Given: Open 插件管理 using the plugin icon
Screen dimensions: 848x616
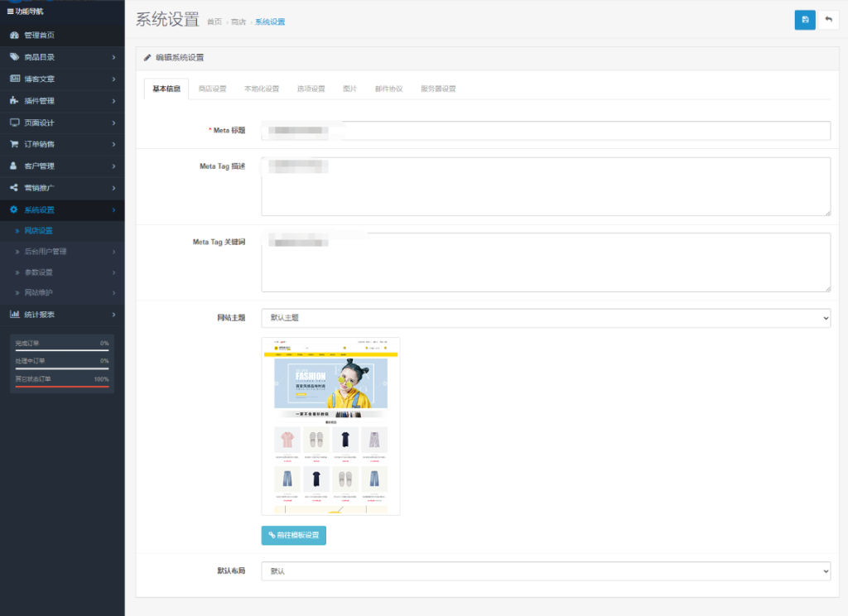Looking at the screenshot, I should tap(15, 101).
